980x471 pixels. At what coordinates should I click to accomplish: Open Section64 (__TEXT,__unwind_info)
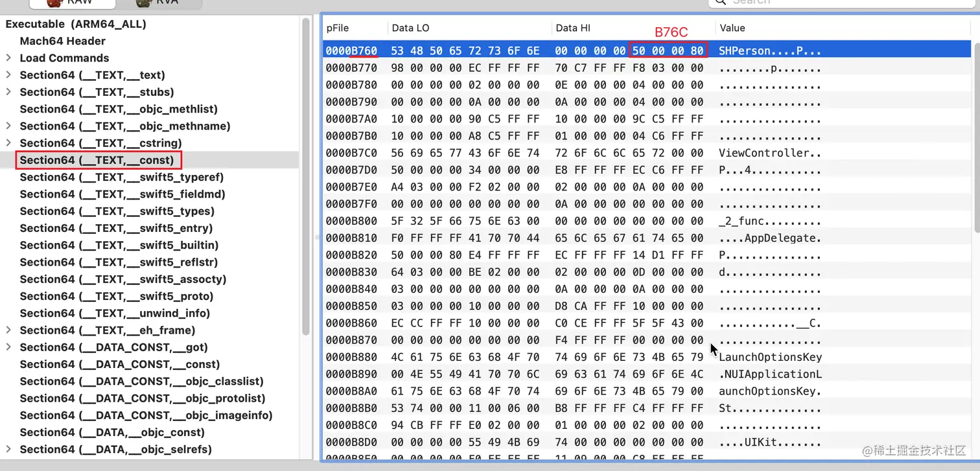point(115,313)
